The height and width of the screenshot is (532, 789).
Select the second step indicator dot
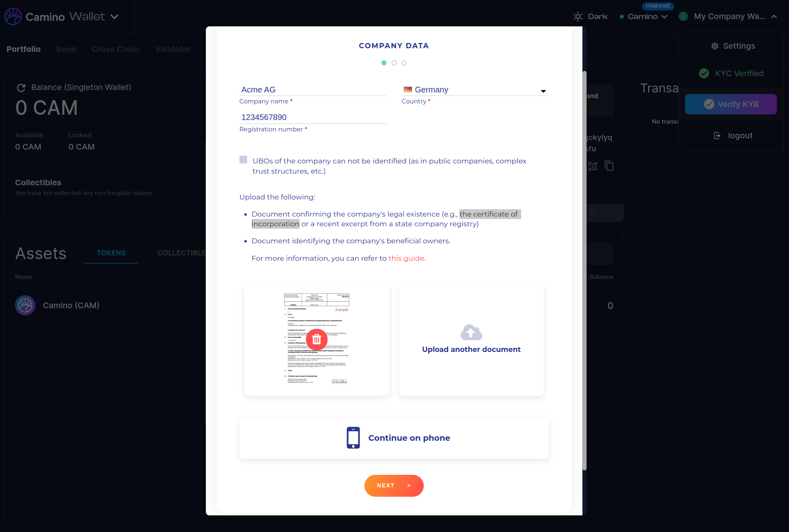[394, 63]
